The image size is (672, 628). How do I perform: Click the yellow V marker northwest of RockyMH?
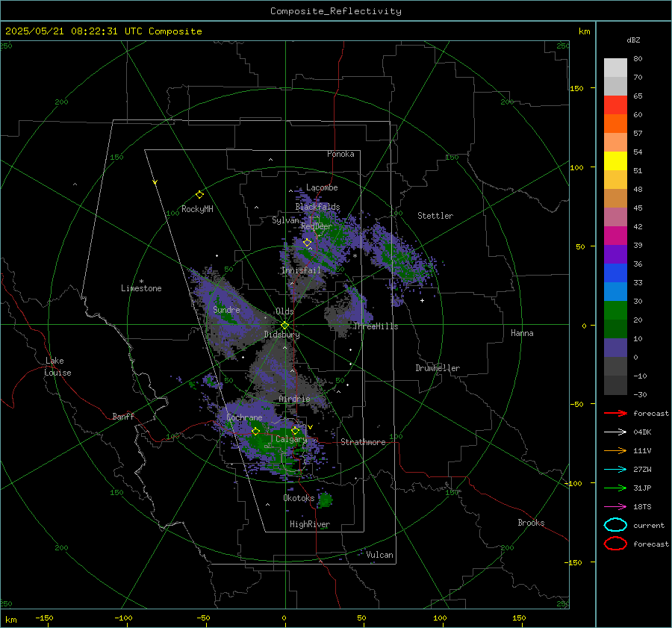pos(155,182)
